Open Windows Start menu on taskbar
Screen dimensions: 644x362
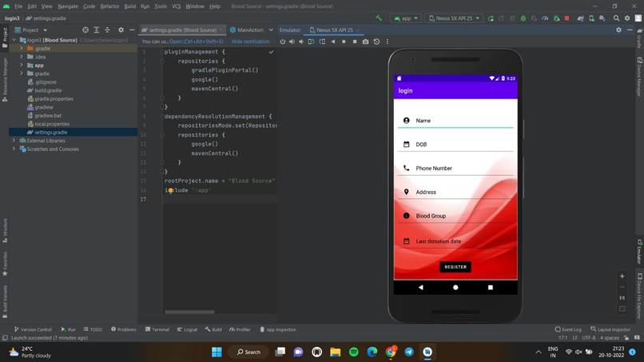point(217,352)
